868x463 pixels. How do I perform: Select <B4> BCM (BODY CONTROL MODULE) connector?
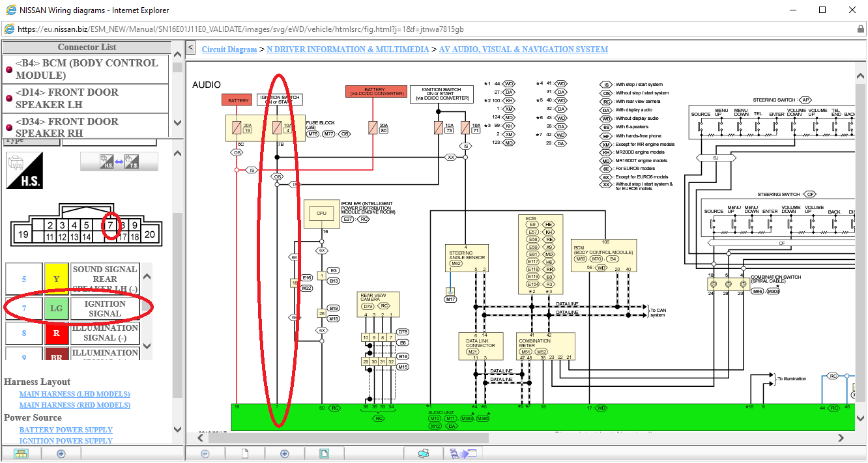86,69
